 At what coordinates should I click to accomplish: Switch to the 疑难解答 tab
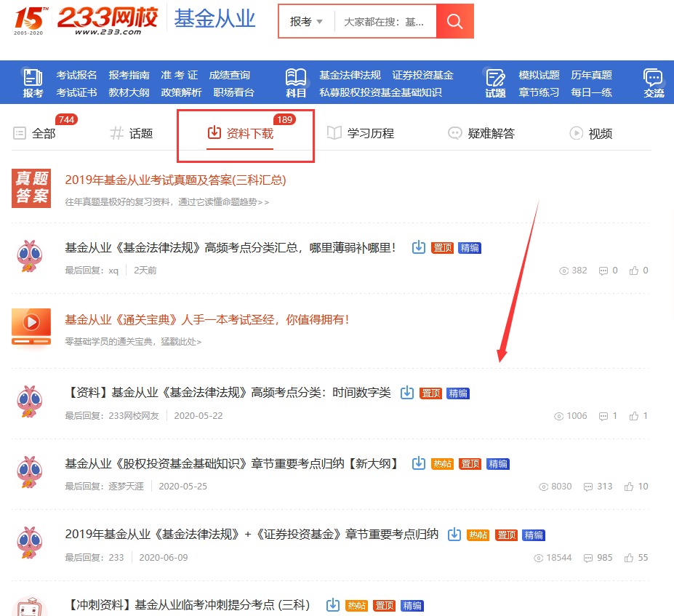point(492,134)
